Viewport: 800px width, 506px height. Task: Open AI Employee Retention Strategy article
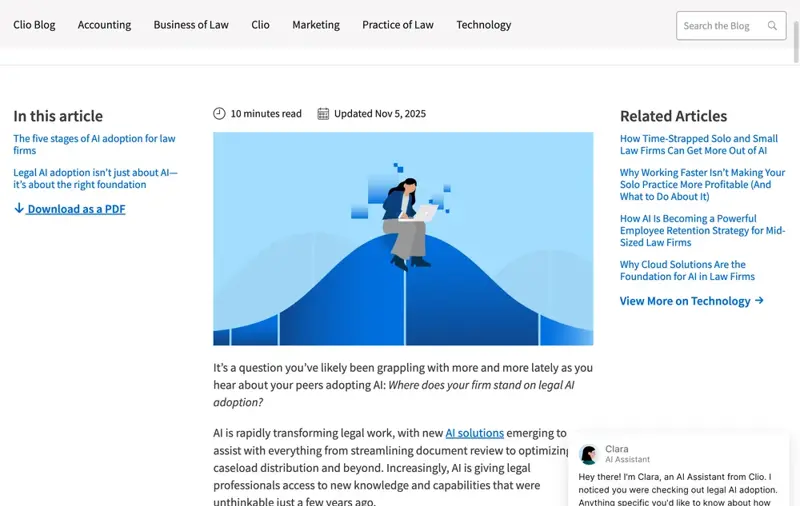703,230
